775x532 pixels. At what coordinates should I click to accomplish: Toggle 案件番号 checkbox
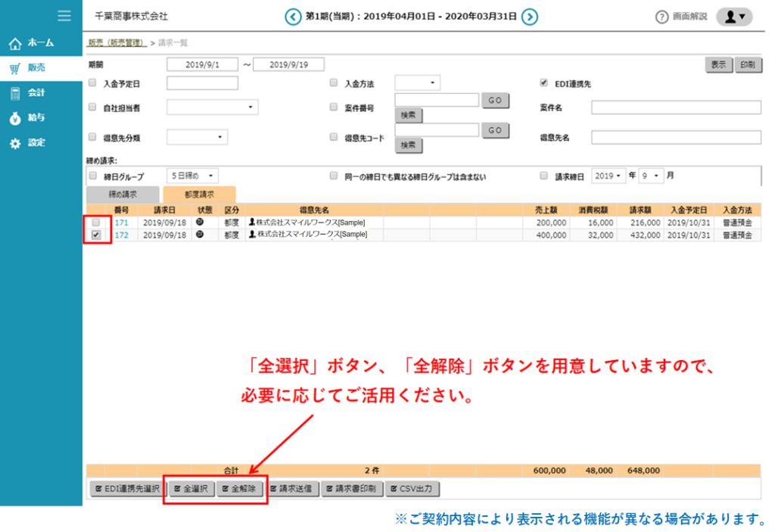coord(334,107)
